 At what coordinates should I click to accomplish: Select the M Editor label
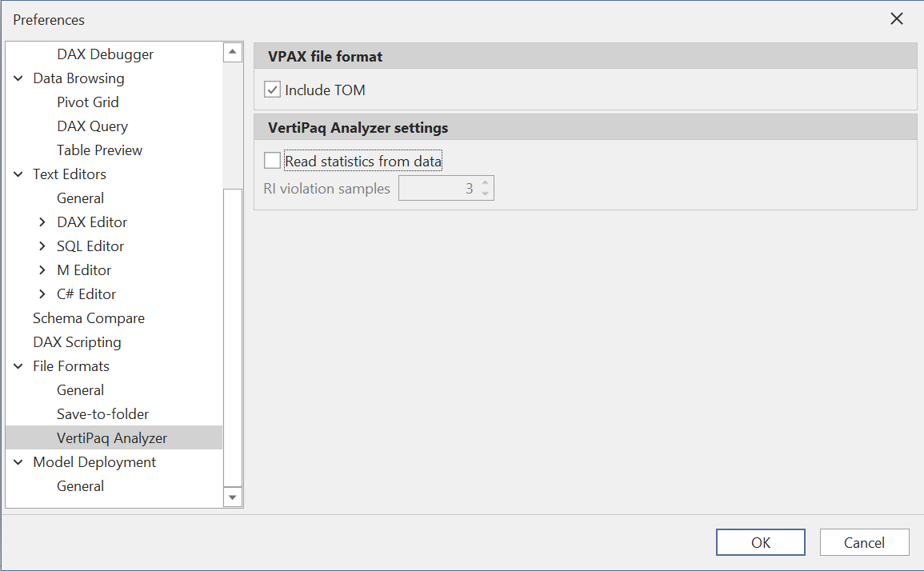point(84,270)
